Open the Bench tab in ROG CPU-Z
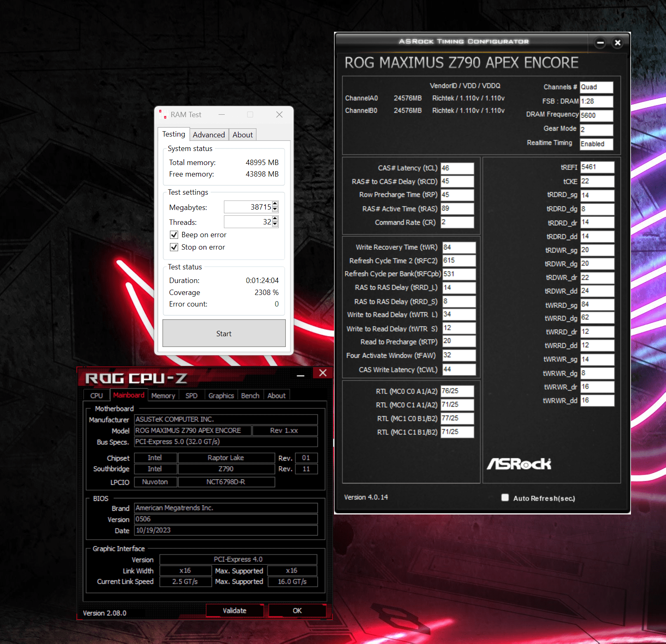Screen dimensions: 666x644 point(250,395)
